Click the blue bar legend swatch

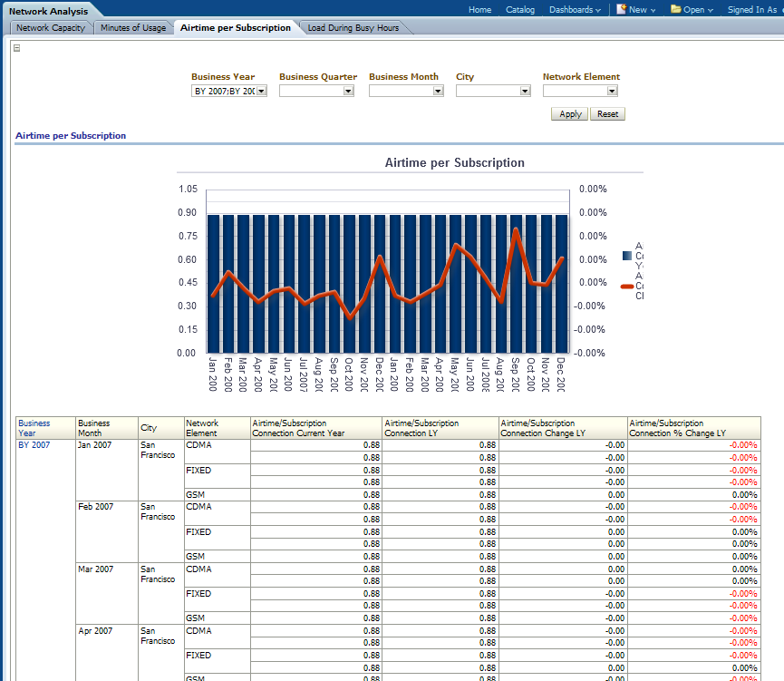coord(627,256)
